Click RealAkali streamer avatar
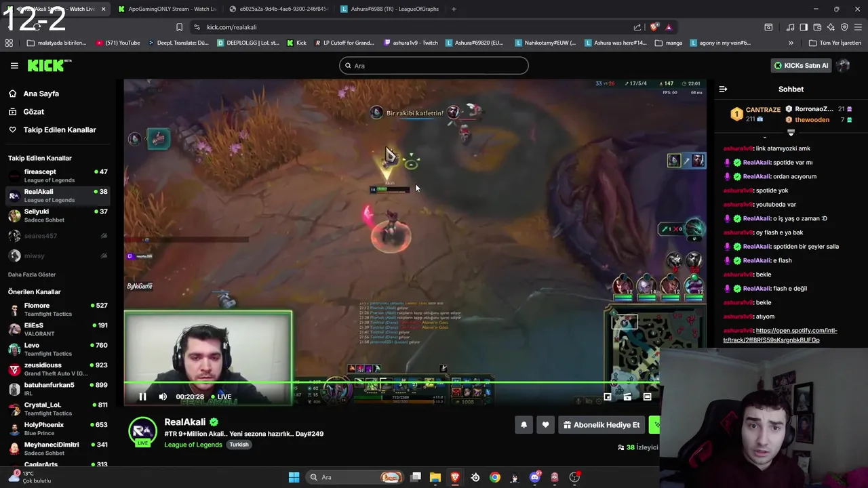This screenshot has height=488, width=868. [142, 432]
